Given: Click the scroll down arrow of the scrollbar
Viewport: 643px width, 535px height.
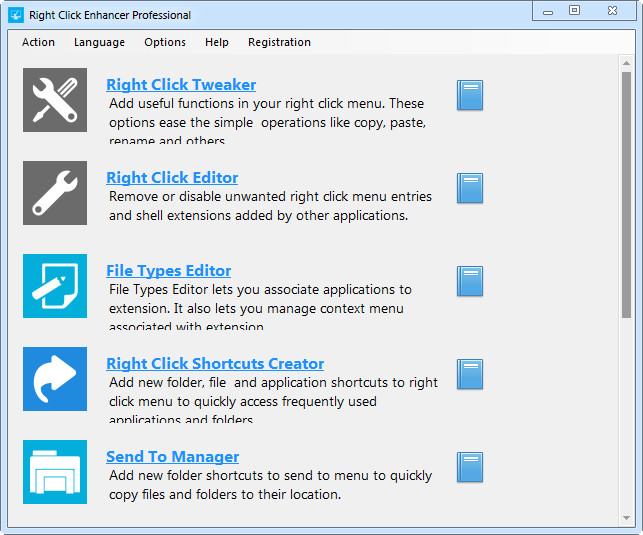Looking at the screenshot, I should coord(626,518).
